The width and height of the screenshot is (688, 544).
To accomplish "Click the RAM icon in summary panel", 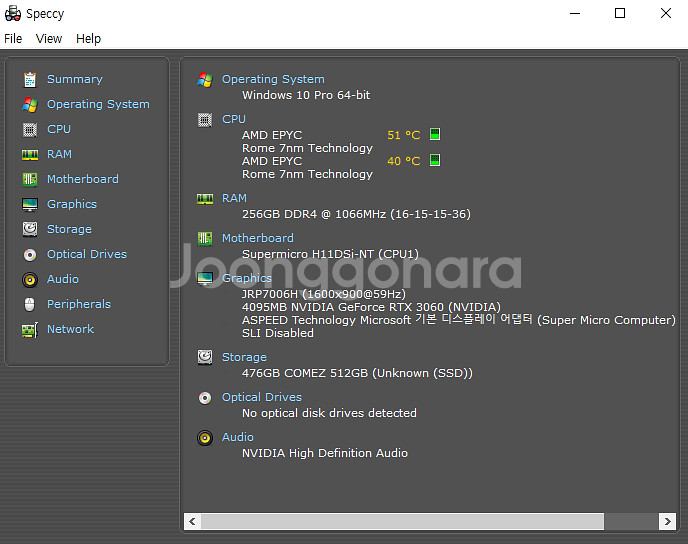I will coord(205,199).
